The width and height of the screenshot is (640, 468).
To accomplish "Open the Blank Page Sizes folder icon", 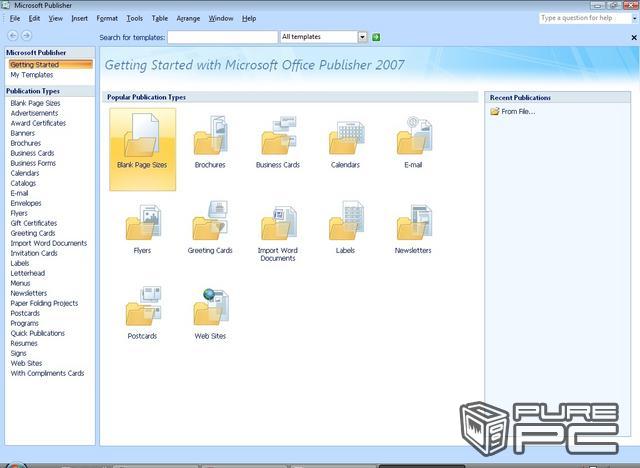I will (142, 135).
